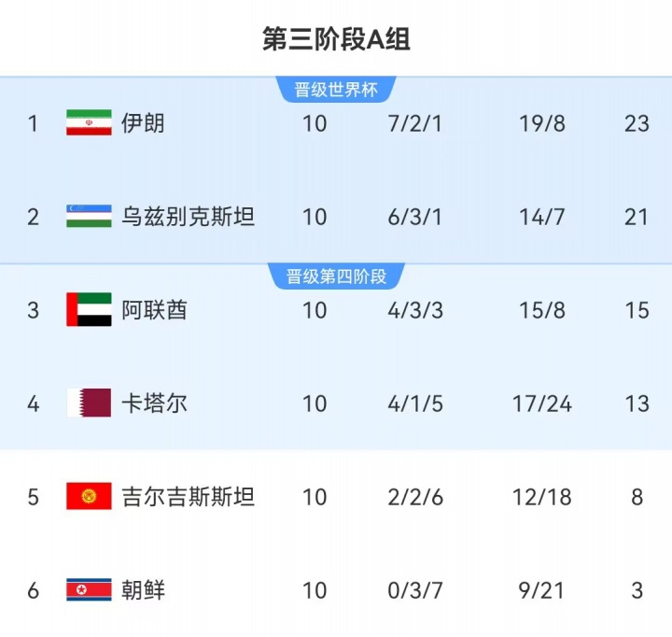Click North Korea's 0/3/7 record
672x637 pixels.
414,590
